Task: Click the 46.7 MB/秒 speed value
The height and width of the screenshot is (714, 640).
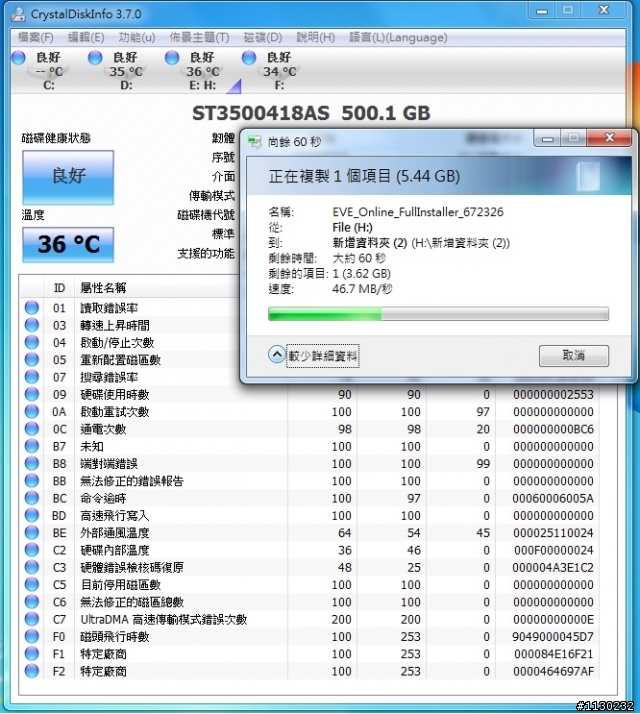Action: pos(362,289)
